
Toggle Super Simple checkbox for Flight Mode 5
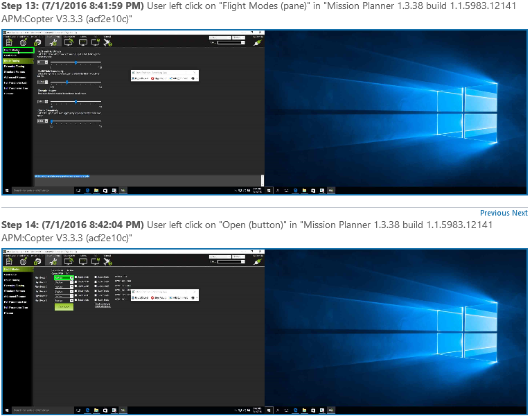[x=96, y=295]
